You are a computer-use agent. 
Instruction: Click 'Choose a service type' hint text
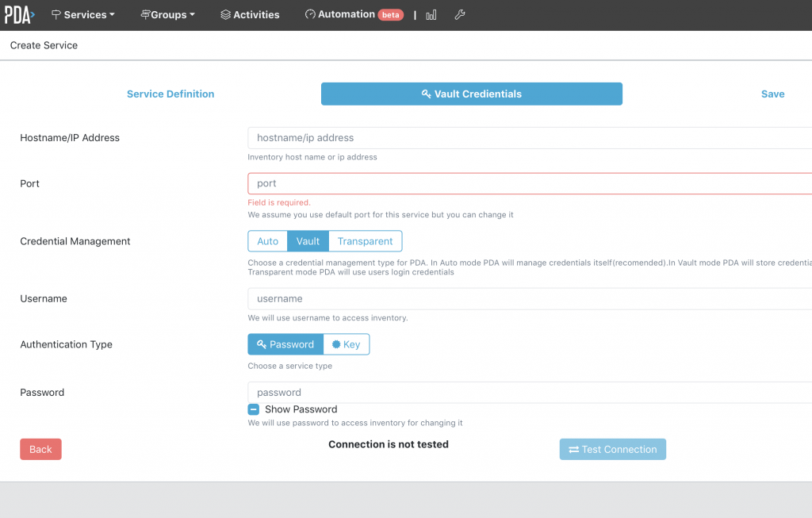[290, 366]
